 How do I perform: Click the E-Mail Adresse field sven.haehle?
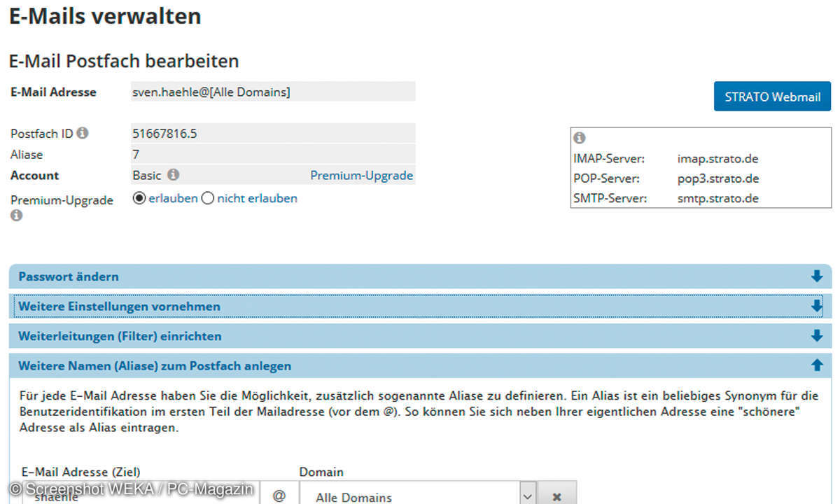click(273, 92)
